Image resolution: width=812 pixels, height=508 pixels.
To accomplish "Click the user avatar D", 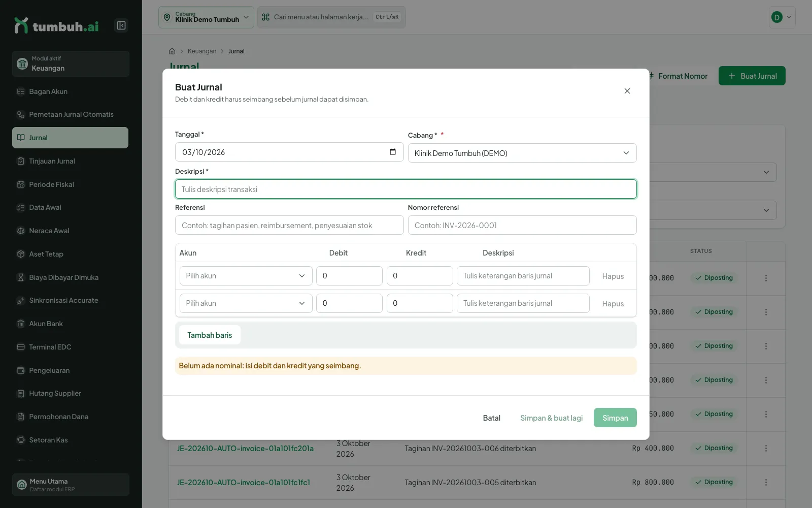I will point(776,17).
